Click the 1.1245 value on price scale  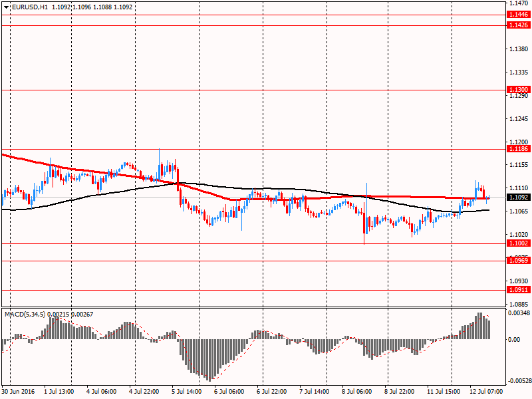(x=519, y=119)
